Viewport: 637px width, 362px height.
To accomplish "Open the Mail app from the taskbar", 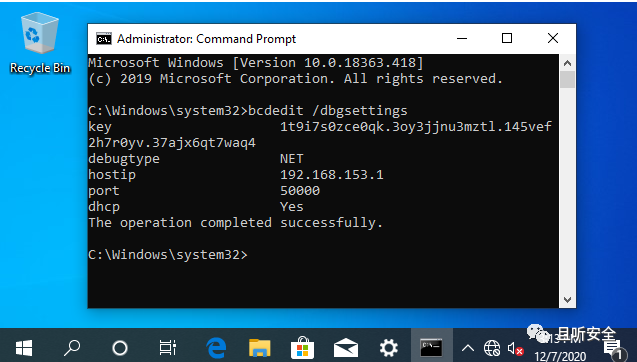I will click(x=346, y=348).
